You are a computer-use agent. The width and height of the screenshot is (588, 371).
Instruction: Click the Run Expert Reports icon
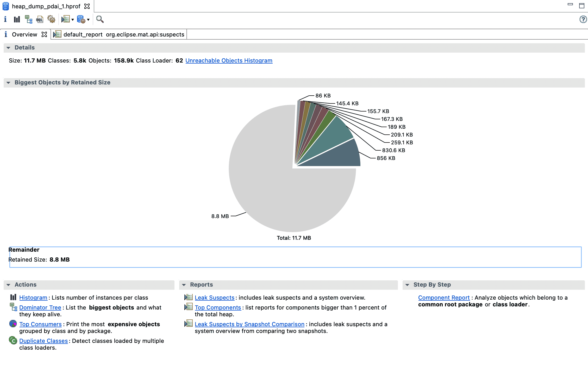point(65,20)
